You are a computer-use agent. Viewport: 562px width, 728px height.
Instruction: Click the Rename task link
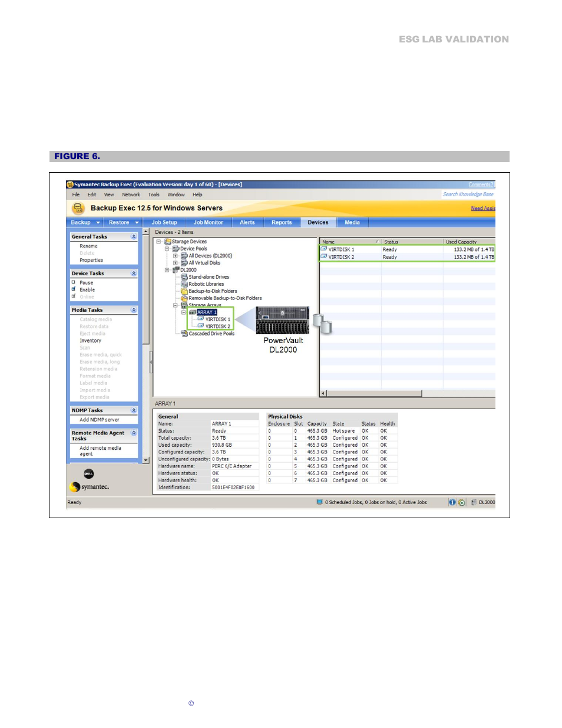coord(88,246)
